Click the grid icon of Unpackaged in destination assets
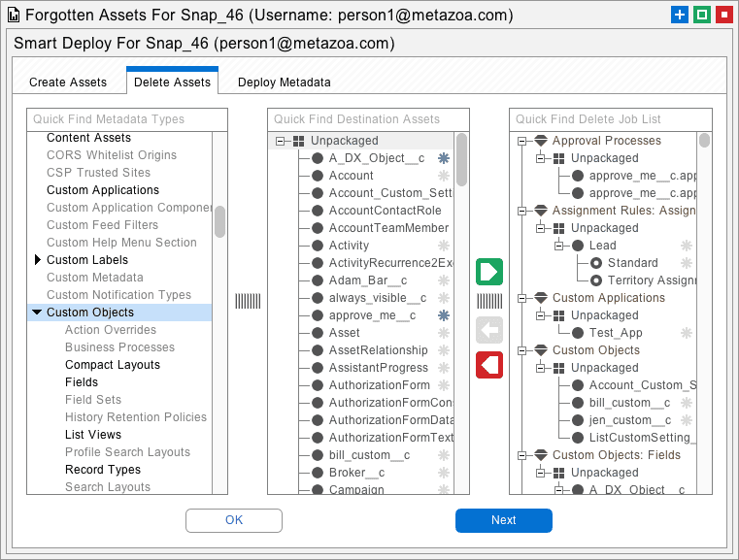 [298, 141]
